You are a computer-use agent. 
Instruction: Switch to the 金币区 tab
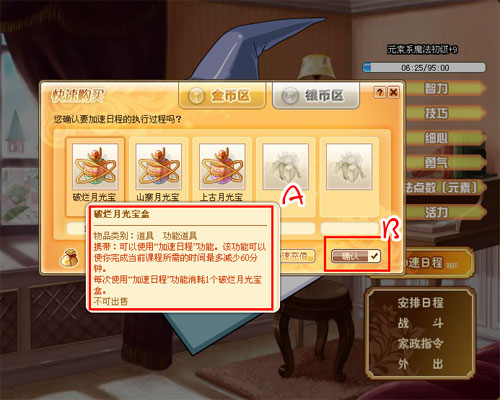[x=222, y=96]
